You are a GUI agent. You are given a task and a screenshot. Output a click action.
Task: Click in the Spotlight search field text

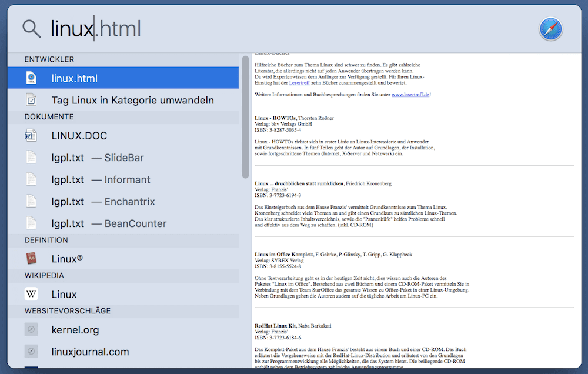[96, 29]
